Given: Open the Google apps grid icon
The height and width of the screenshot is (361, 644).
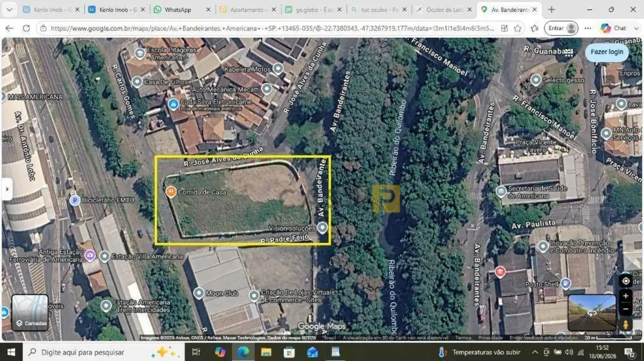Looking at the screenshot, I should point(568,52).
